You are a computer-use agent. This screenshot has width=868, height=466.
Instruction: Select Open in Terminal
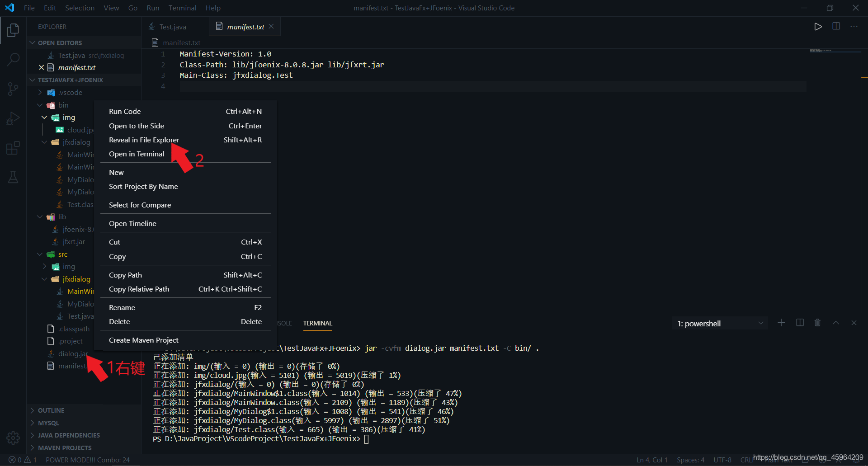click(185, 154)
